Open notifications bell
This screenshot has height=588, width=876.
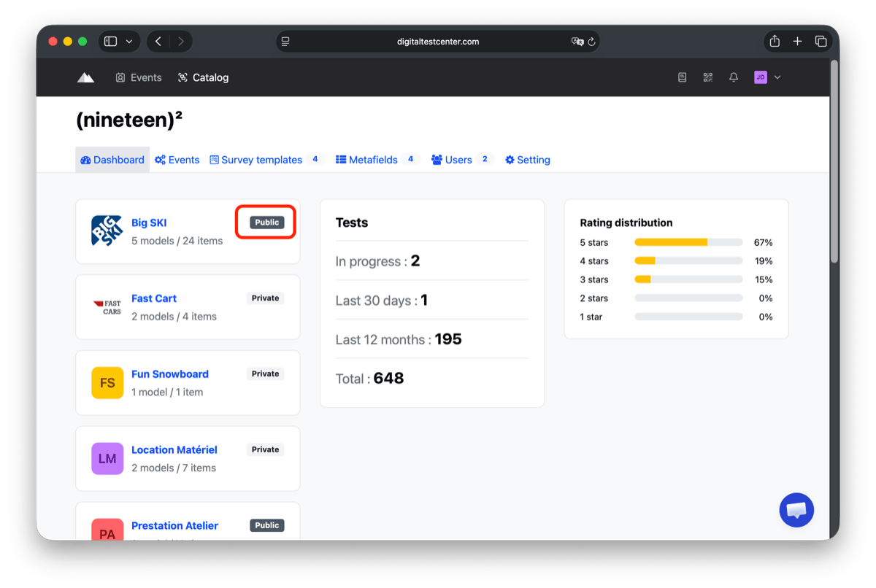pos(734,77)
